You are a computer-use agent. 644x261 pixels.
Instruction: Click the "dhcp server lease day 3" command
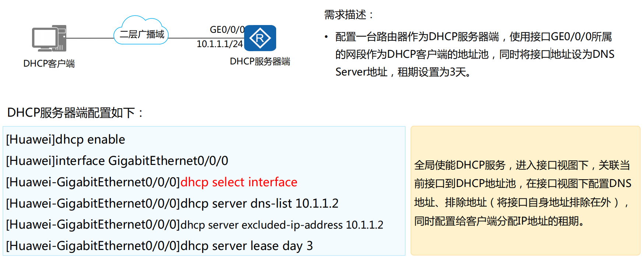tap(246, 246)
